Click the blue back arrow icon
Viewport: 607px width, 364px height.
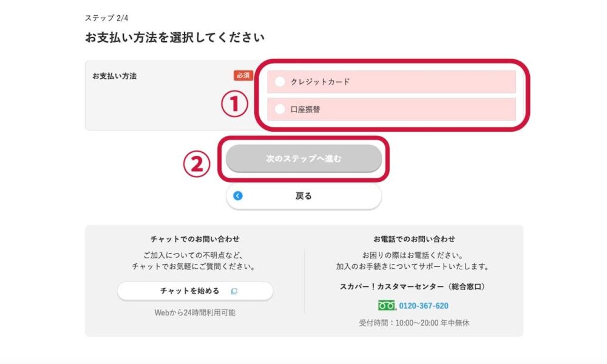coord(238,196)
